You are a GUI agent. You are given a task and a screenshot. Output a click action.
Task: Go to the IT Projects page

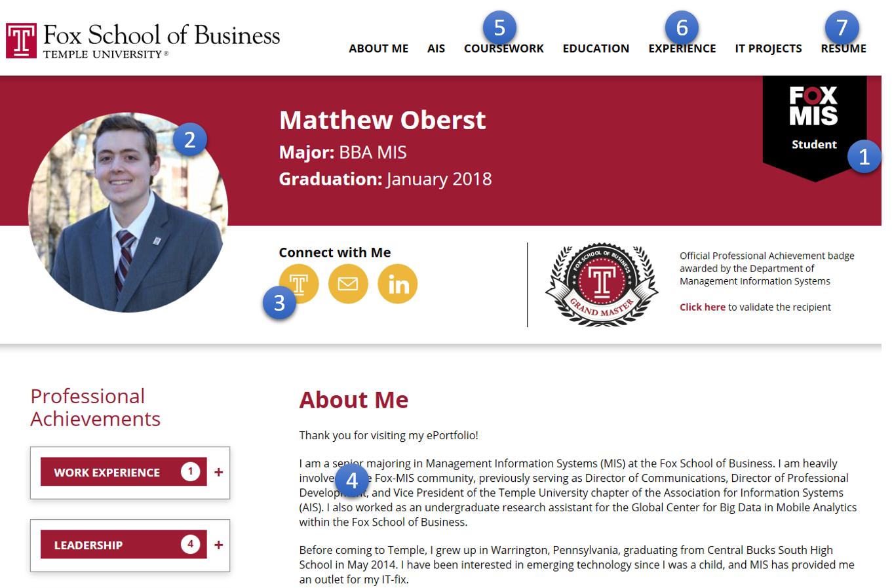768,49
